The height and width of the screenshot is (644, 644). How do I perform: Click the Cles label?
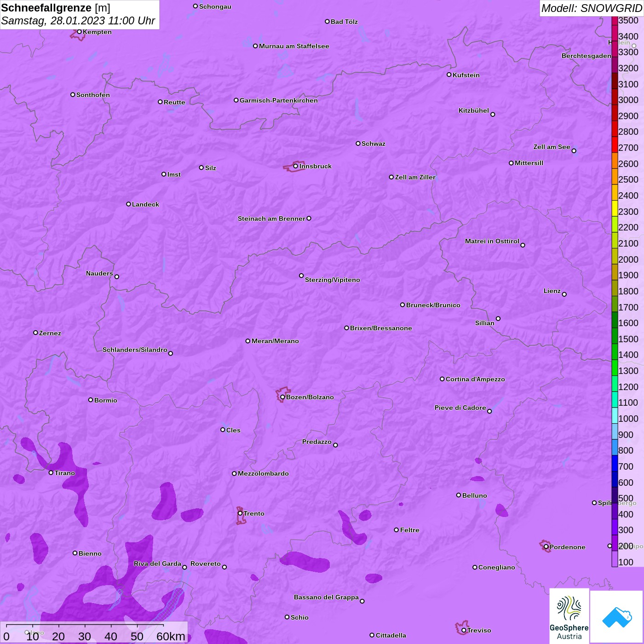coord(233,430)
